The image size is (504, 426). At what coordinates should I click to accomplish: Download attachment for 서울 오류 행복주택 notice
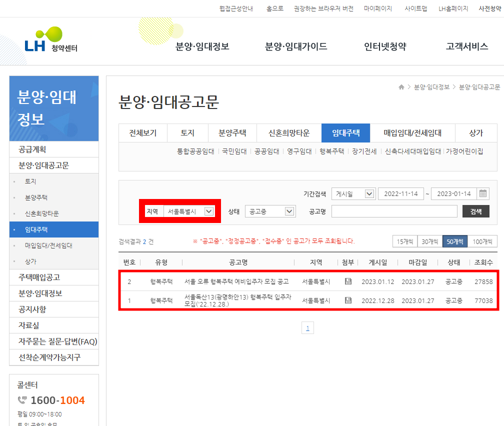tap(348, 281)
